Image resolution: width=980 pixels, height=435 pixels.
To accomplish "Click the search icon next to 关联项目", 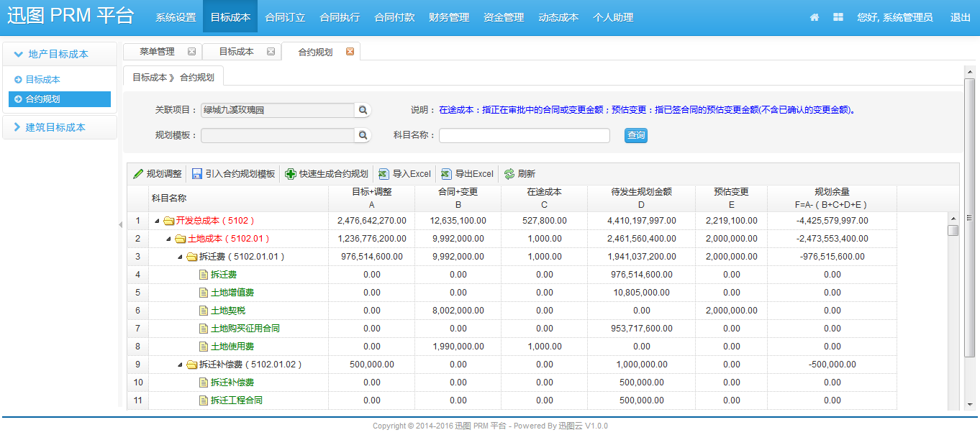I will (363, 110).
